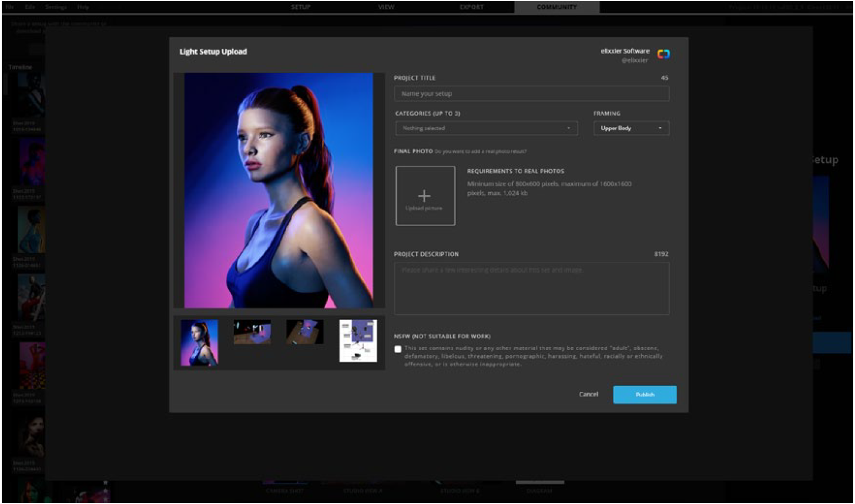The width and height of the screenshot is (855, 504).
Task: Click the arrow on the Framing dropdown
Action: [660, 128]
